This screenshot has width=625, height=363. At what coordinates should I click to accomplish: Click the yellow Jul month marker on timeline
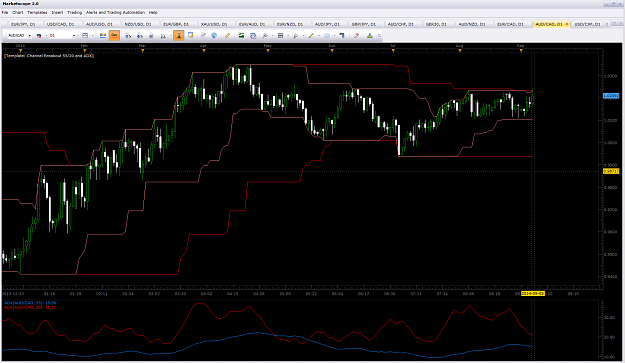[x=393, y=51]
